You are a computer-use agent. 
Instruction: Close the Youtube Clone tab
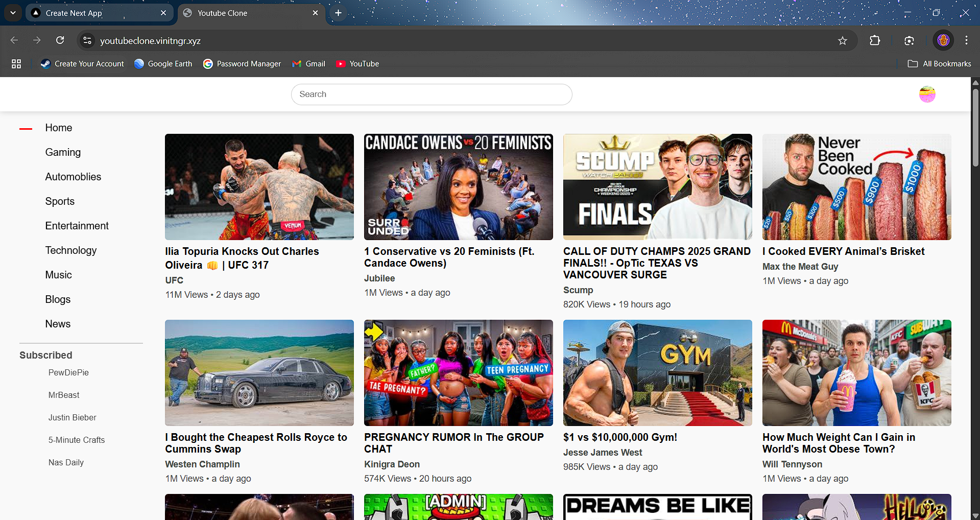click(x=315, y=13)
